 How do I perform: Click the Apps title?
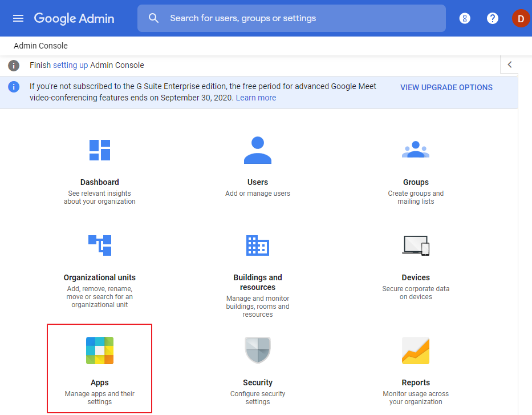(x=100, y=382)
